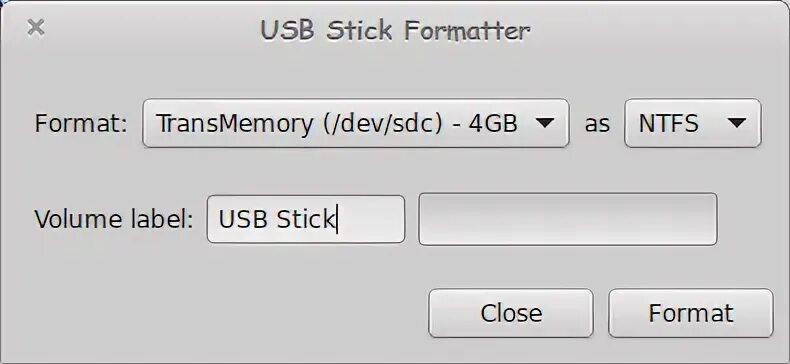This screenshot has width=790, height=364.
Task: Click the word "USB" in the label field
Action: point(243,219)
